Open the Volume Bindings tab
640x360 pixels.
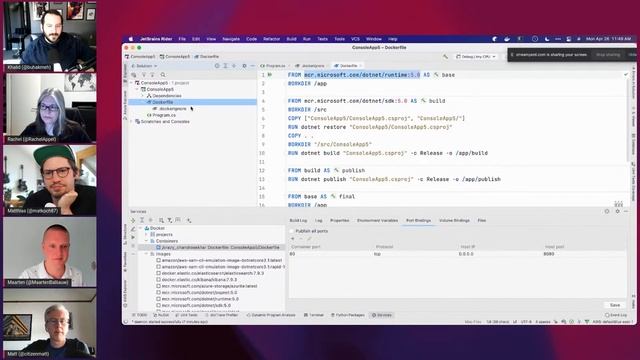(x=454, y=220)
